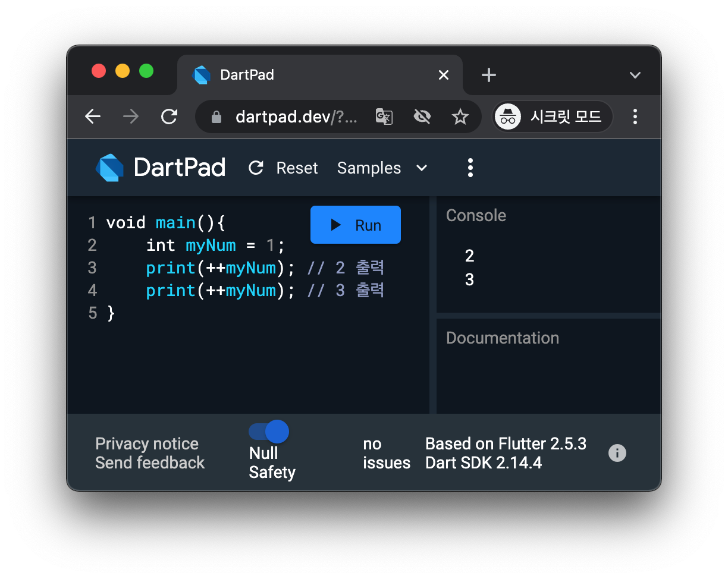Click console output value 2
Image resolution: width=728 pixels, height=579 pixels.
pos(469,256)
